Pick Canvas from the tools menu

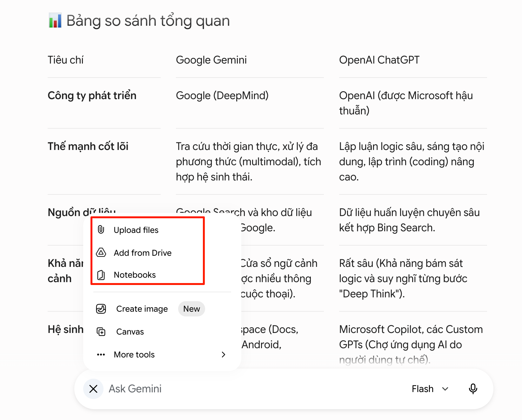tap(162, 332)
